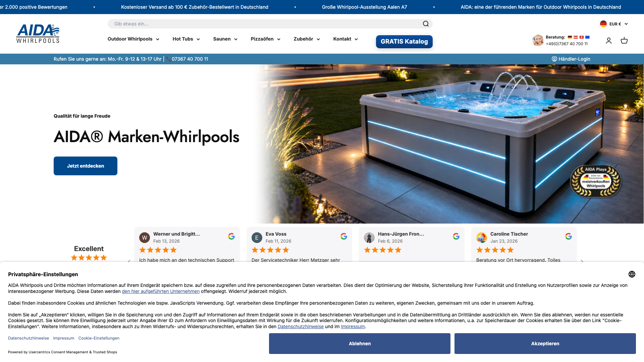Expand the Hot Tubs menu
644x362 pixels.
pyautogui.click(x=186, y=39)
